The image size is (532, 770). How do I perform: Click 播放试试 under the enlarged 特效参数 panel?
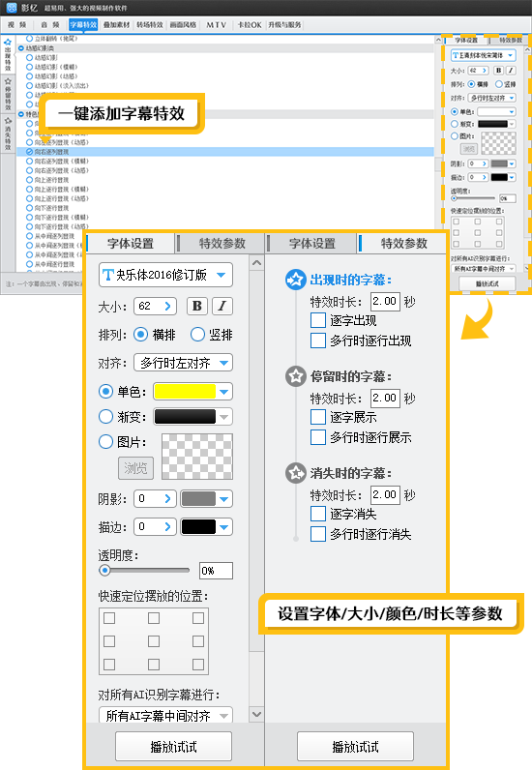click(x=355, y=747)
